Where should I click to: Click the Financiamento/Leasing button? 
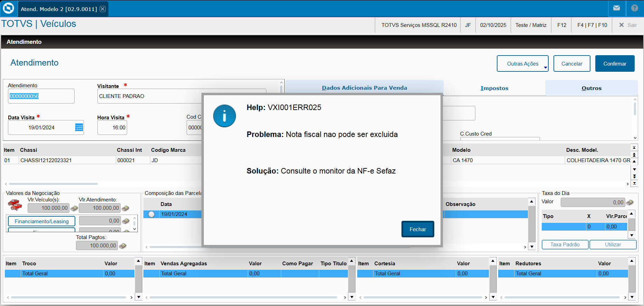tap(41, 221)
